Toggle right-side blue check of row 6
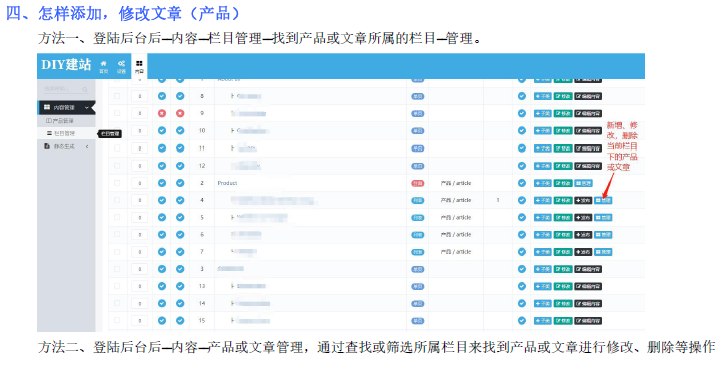 522,235
